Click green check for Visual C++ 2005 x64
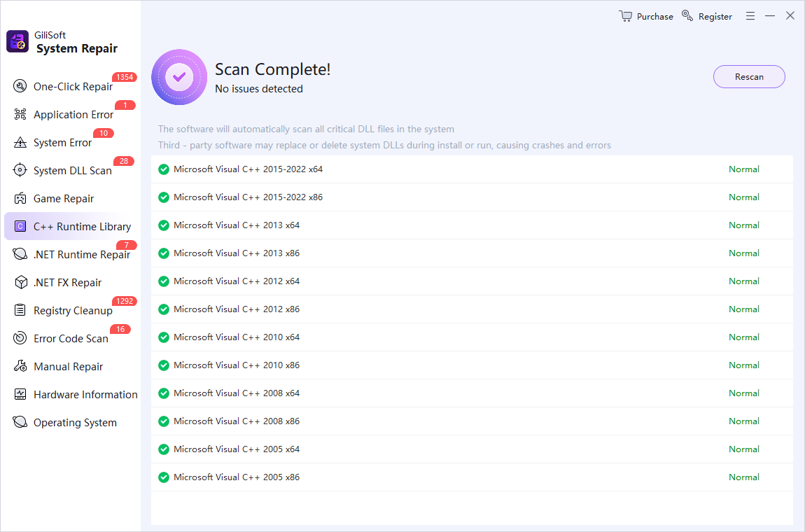Image resolution: width=805 pixels, height=532 pixels. pyautogui.click(x=164, y=449)
